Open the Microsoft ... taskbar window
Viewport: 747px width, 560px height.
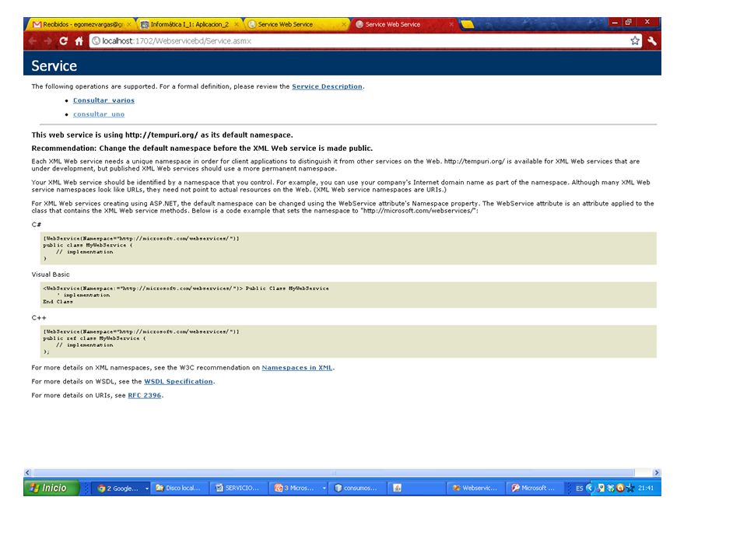point(534,488)
